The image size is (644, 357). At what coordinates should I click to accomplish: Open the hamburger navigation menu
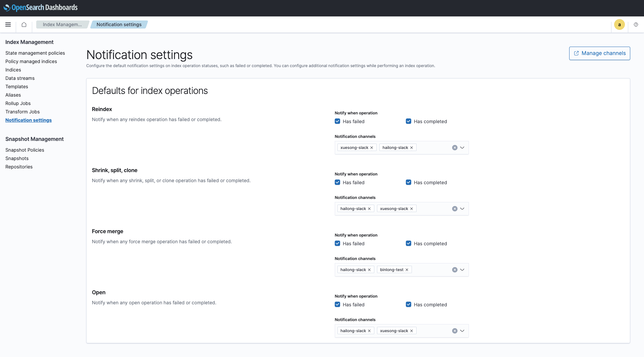pos(8,24)
